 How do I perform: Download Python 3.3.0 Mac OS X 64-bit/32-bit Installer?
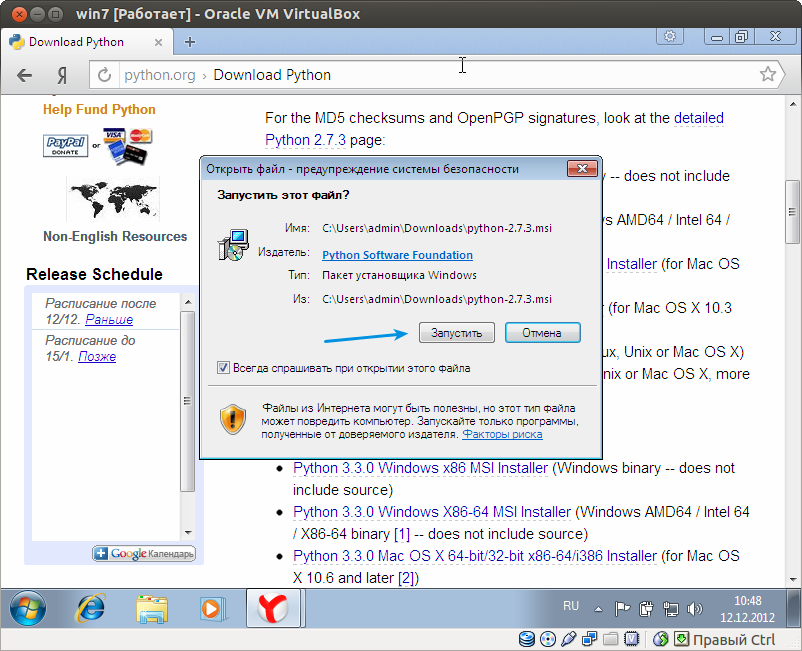click(x=475, y=556)
